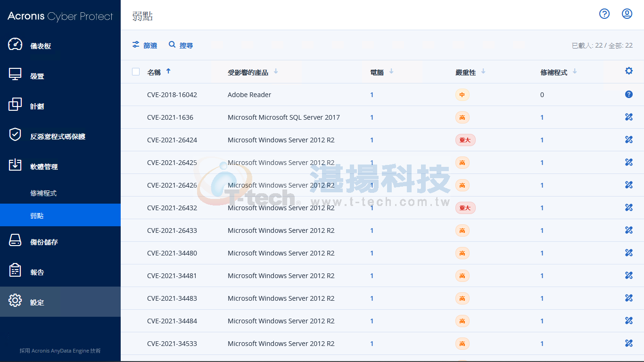The width and height of the screenshot is (644, 362).
Task: Click the Acronis Cyber Protect logo
Action: [60, 16]
